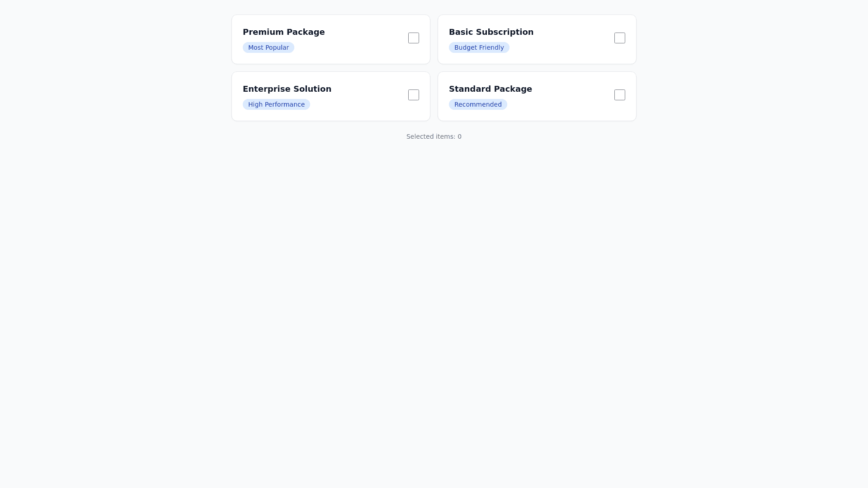Image resolution: width=868 pixels, height=488 pixels.
Task: Click the Selected items counter text
Action: click(434, 136)
